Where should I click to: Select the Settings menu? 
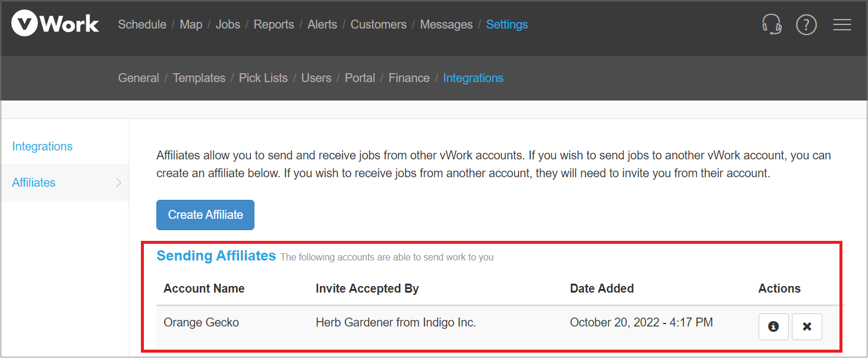(507, 24)
